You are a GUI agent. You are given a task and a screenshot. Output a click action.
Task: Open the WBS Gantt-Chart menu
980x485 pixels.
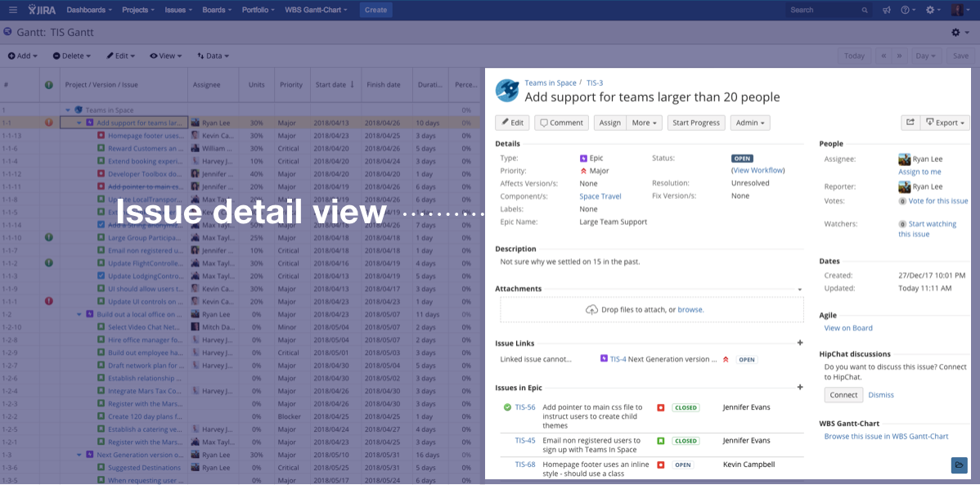click(317, 10)
